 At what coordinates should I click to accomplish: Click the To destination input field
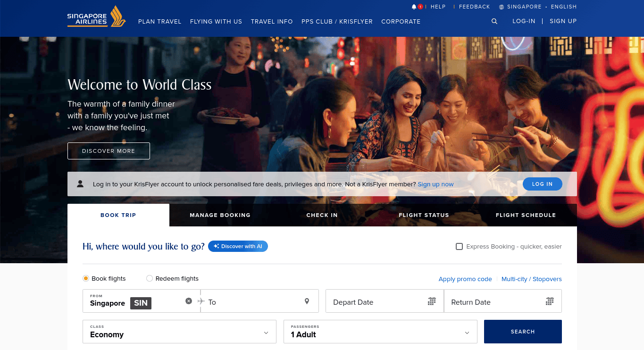pos(259,301)
